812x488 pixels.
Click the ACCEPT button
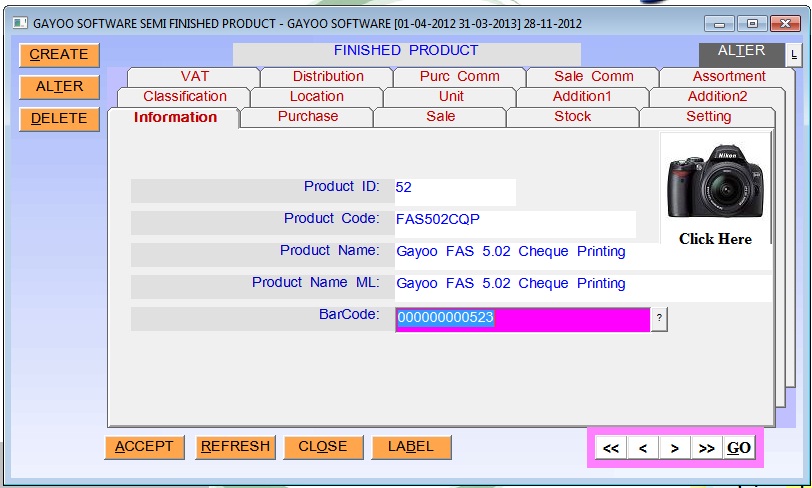(144, 447)
